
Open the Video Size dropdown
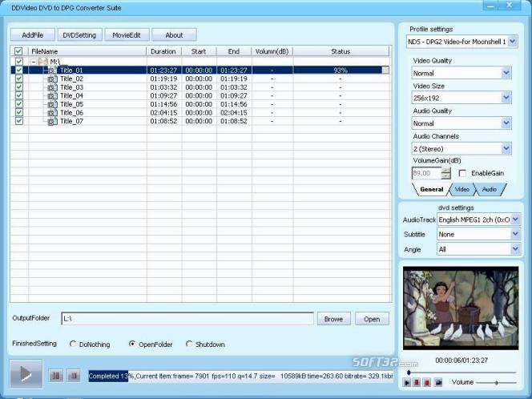coord(506,98)
